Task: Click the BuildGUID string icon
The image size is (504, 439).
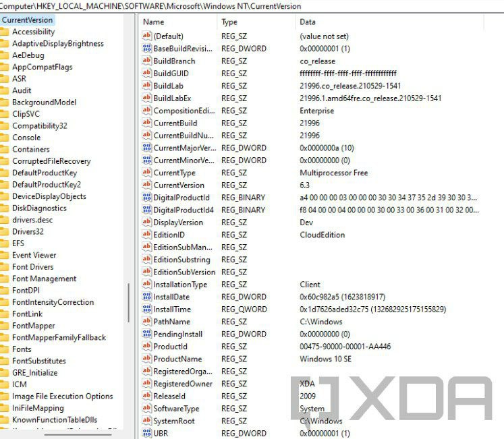Action: [x=146, y=73]
